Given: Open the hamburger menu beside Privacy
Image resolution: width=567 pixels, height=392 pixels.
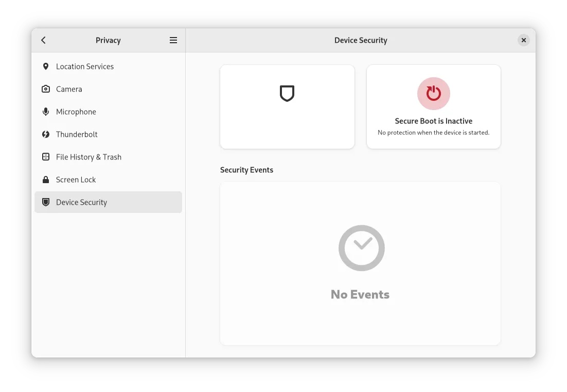Looking at the screenshot, I should [x=173, y=40].
